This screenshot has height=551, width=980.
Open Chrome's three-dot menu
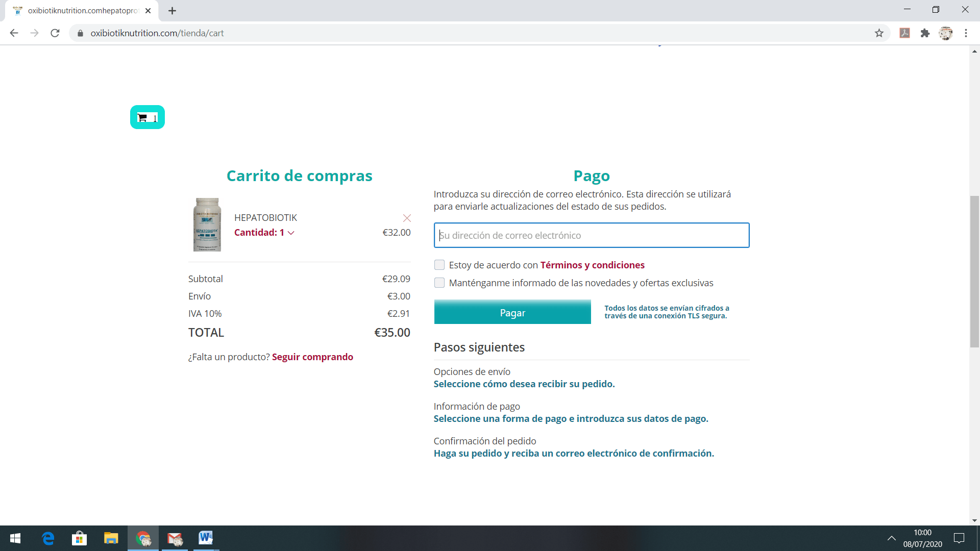point(966,33)
